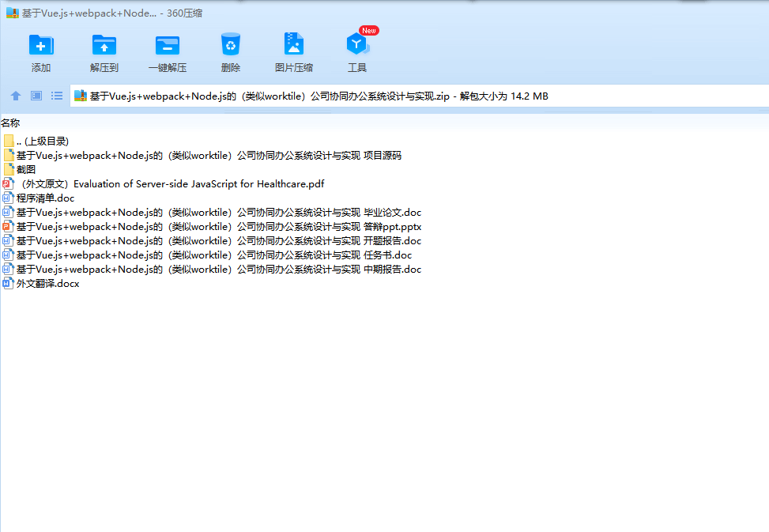This screenshot has width=769, height=532.
Task: Select the 截图 folder name
Action: (x=26, y=170)
